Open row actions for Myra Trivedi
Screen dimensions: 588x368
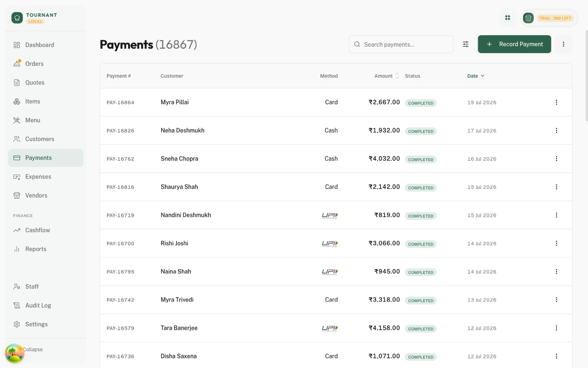click(x=556, y=299)
